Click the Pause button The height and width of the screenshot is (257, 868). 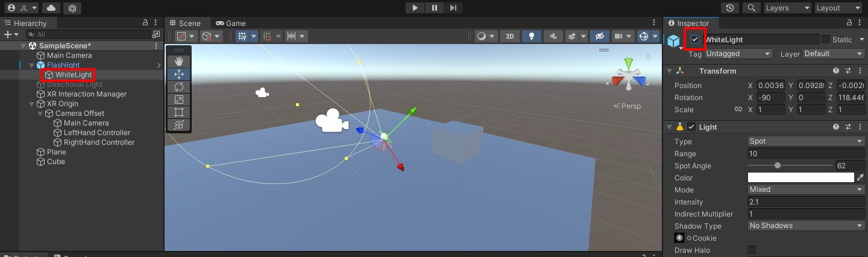(x=434, y=8)
